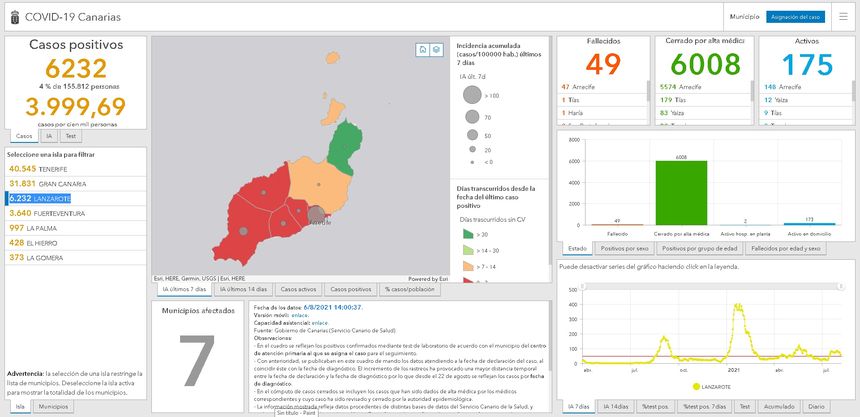
Task: Switch to the Test tab under positives
Action: (x=71, y=136)
